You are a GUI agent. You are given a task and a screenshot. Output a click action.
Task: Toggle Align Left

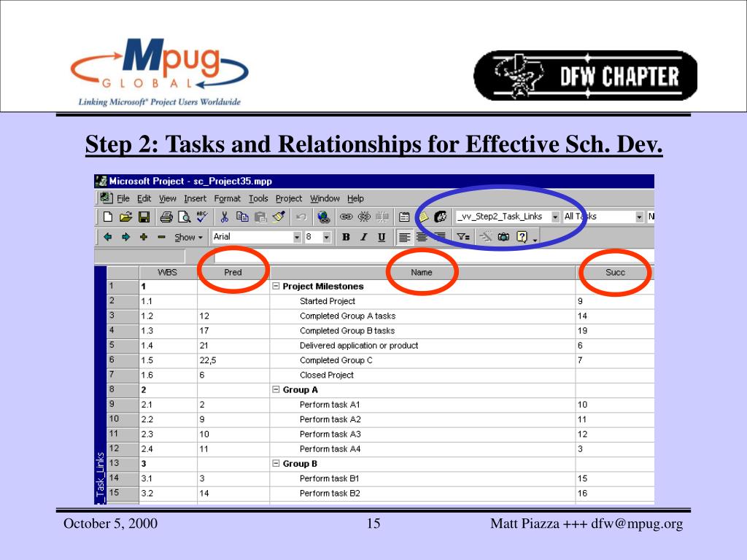coord(404,237)
